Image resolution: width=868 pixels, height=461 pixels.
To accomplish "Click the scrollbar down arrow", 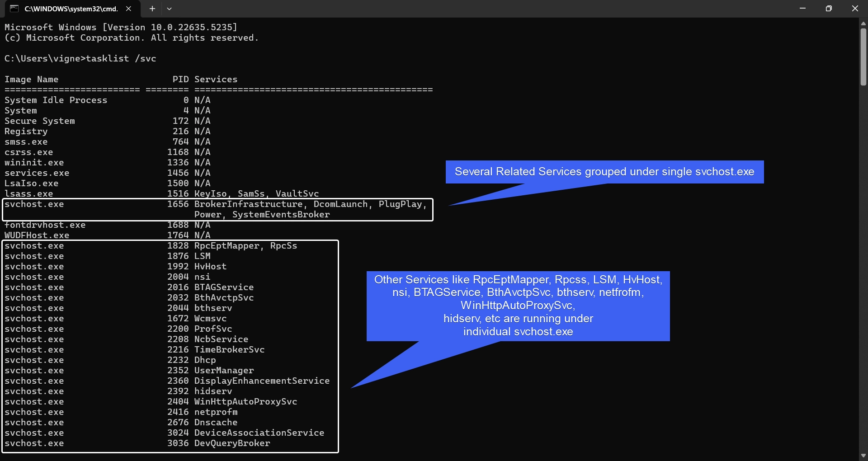I will point(863,455).
